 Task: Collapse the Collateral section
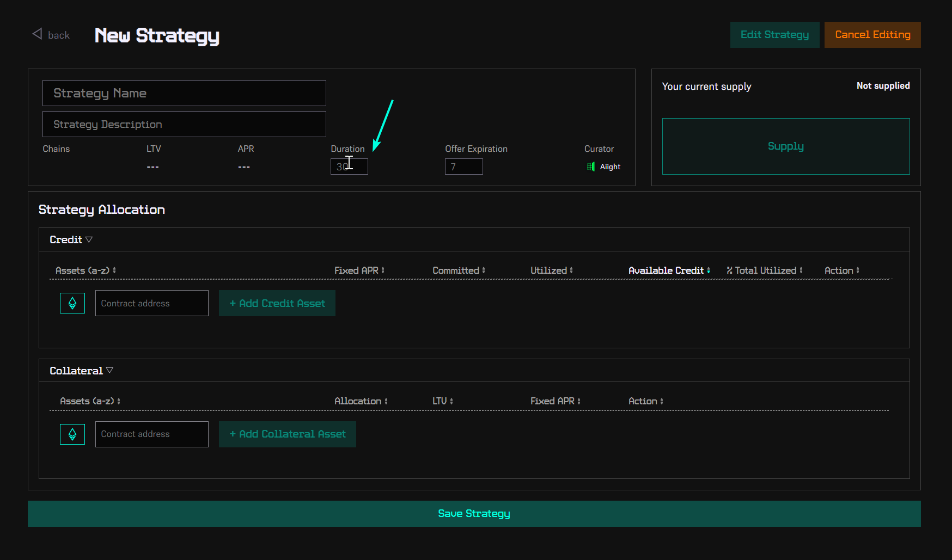tap(109, 370)
